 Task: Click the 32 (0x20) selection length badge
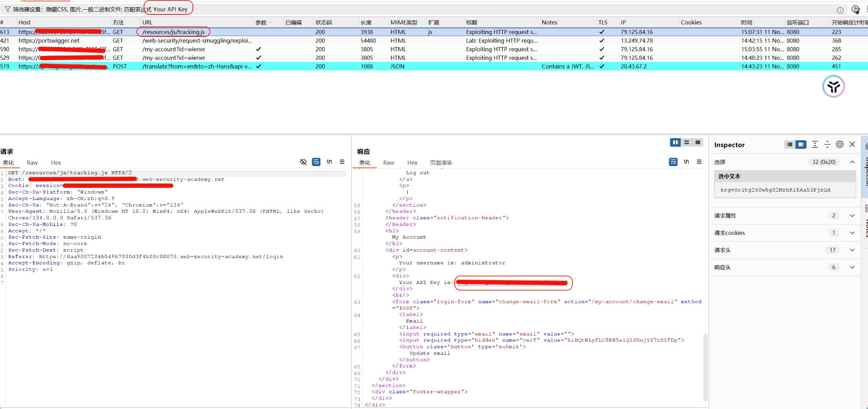coord(823,162)
